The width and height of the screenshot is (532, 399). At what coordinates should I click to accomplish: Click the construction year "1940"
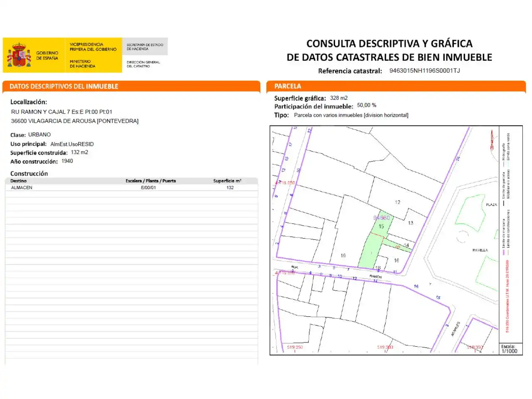[67, 161]
